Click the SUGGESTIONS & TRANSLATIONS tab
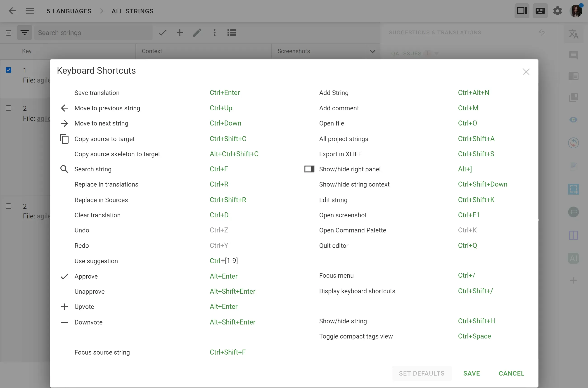This screenshot has height=388, width=588. coord(435,33)
